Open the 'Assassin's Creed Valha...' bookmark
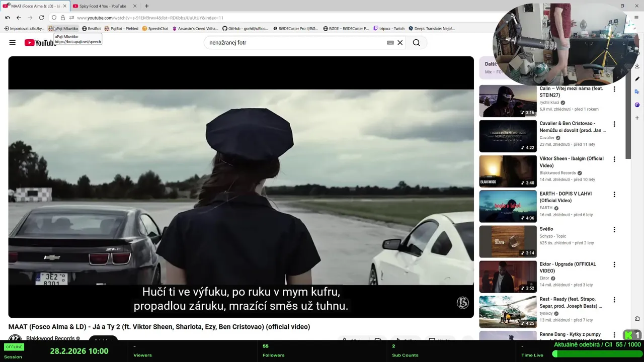The image size is (644, 362). pyautogui.click(x=195, y=29)
